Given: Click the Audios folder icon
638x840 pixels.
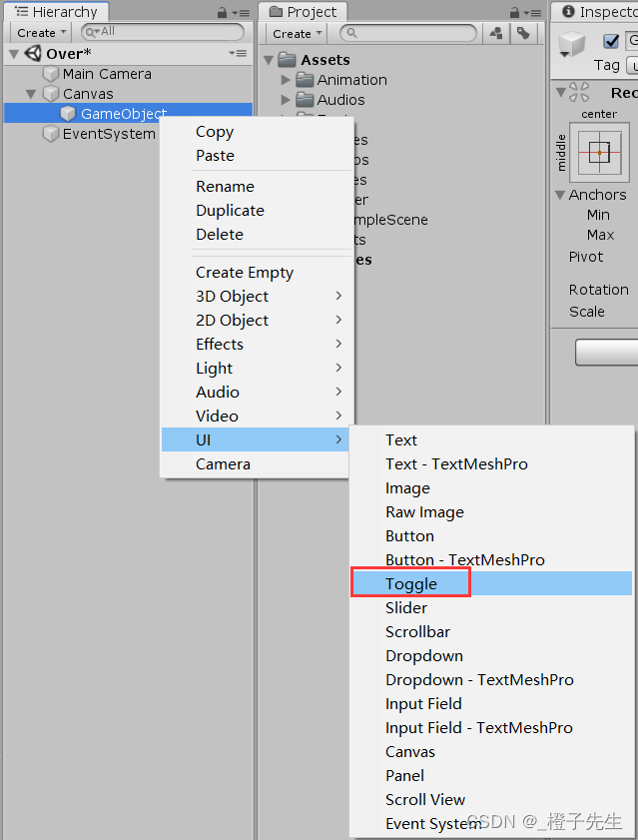Looking at the screenshot, I should pyautogui.click(x=305, y=100).
